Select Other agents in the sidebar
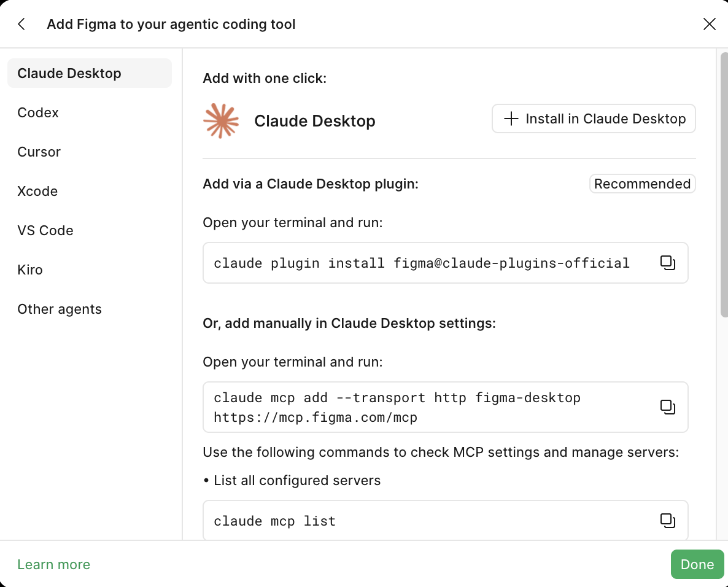Viewport: 728px width, 587px height. (x=60, y=309)
